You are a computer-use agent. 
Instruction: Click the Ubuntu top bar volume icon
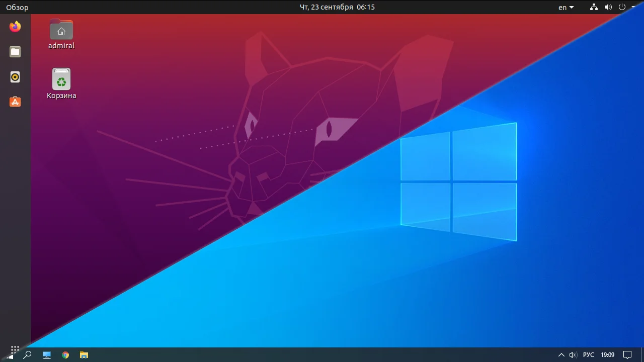tap(608, 7)
